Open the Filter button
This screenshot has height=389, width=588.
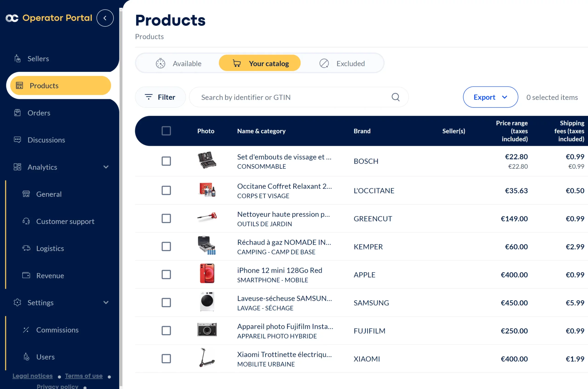(x=160, y=97)
